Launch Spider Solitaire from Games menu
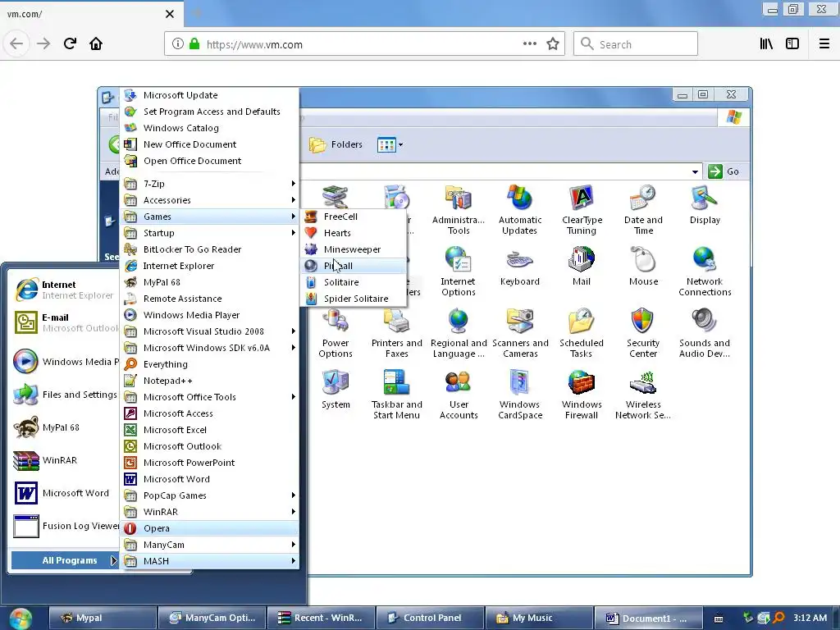Viewport: 840px width, 630px height. coord(354,299)
